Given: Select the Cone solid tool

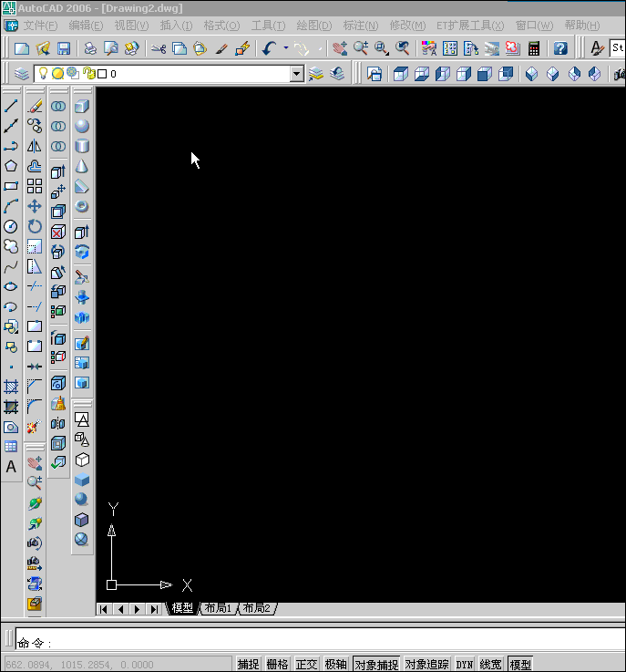Looking at the screenshot, I should click(x=82, y=166).
